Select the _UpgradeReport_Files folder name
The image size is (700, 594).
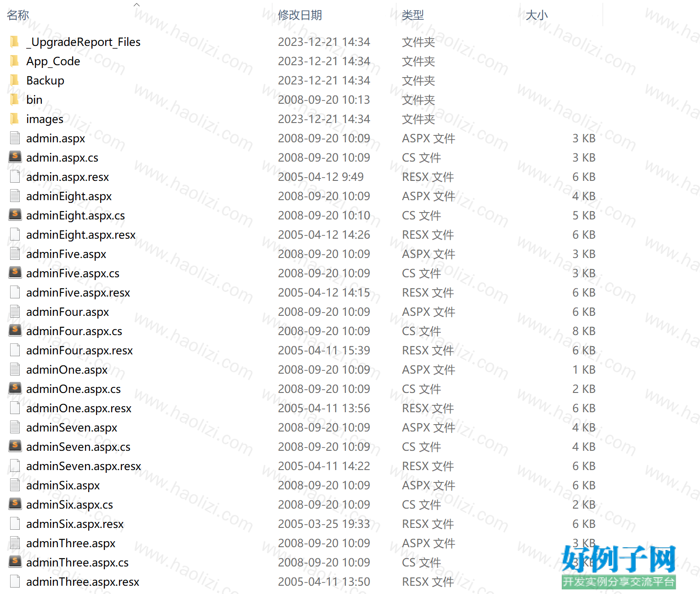[x=84, y=42]
